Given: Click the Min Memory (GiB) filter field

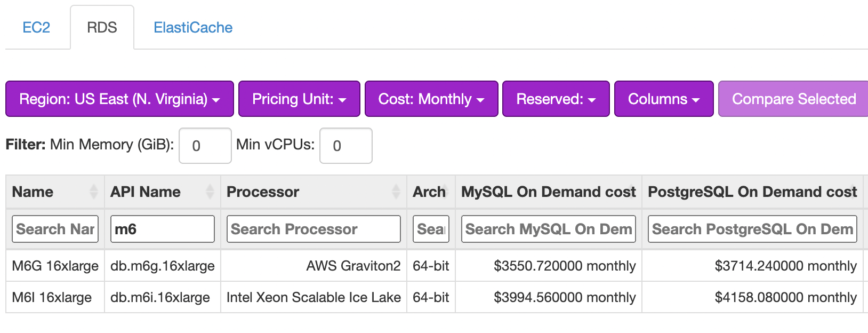Looking at the screenshot, I should (205, 146).
